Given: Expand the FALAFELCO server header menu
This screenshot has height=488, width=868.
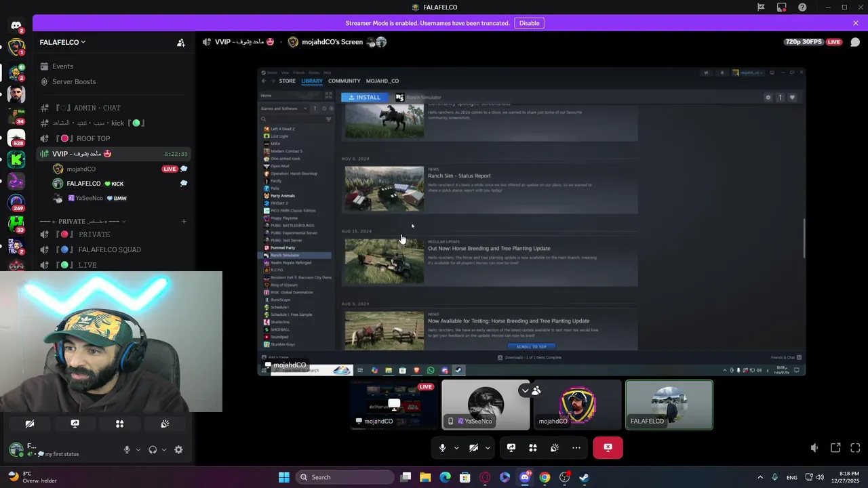Looking at the screenshot, I should click(x=62, y=42).
